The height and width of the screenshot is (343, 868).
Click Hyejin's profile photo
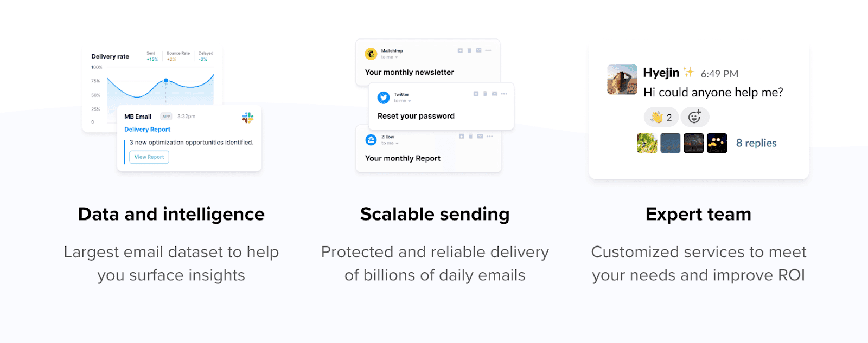[x=622, y=80]
